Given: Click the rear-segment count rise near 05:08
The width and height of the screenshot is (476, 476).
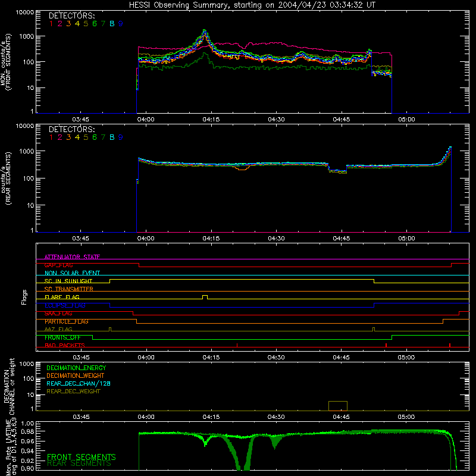Looking at the screenshot, I should pos(446,156).
